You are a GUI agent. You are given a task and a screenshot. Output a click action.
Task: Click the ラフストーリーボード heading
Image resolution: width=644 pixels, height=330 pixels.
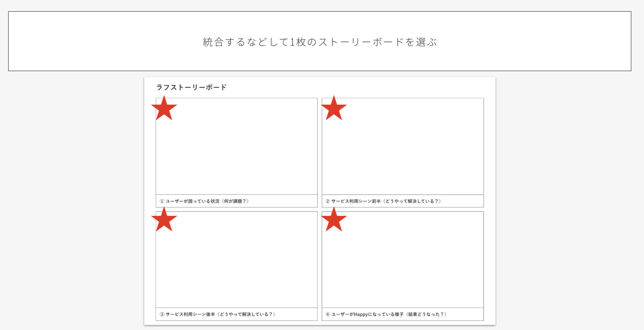191,87
